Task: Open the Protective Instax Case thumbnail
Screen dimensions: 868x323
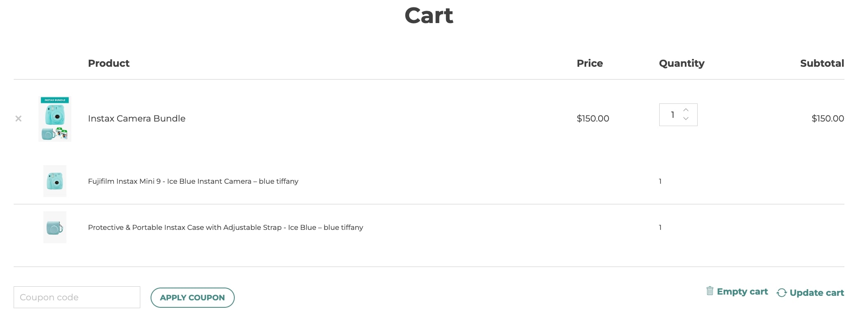Action: (55, 227)
